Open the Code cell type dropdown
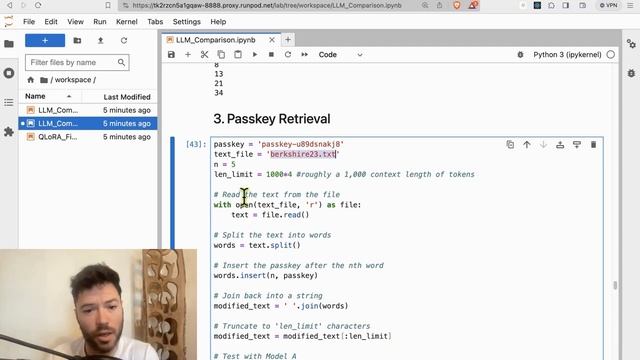 pyautogui.click(x=340, y=55)
